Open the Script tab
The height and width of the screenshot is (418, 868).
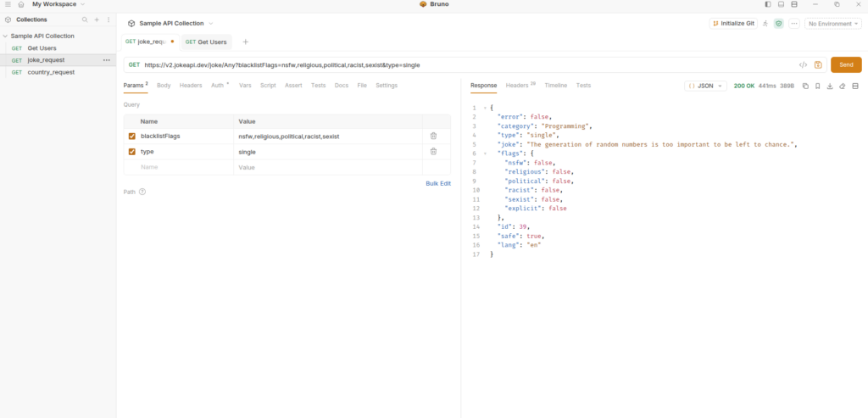[268, 86]
